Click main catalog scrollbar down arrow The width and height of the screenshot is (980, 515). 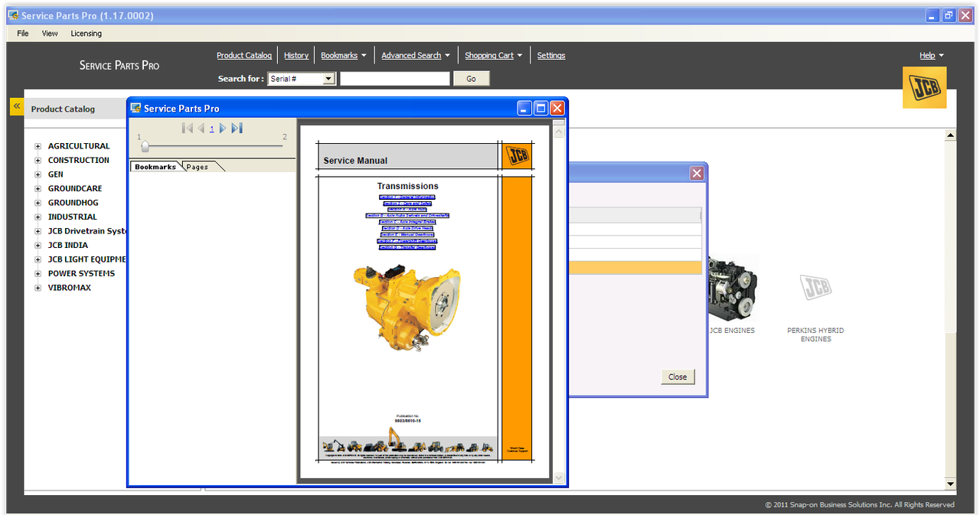(x=950, y=484)
